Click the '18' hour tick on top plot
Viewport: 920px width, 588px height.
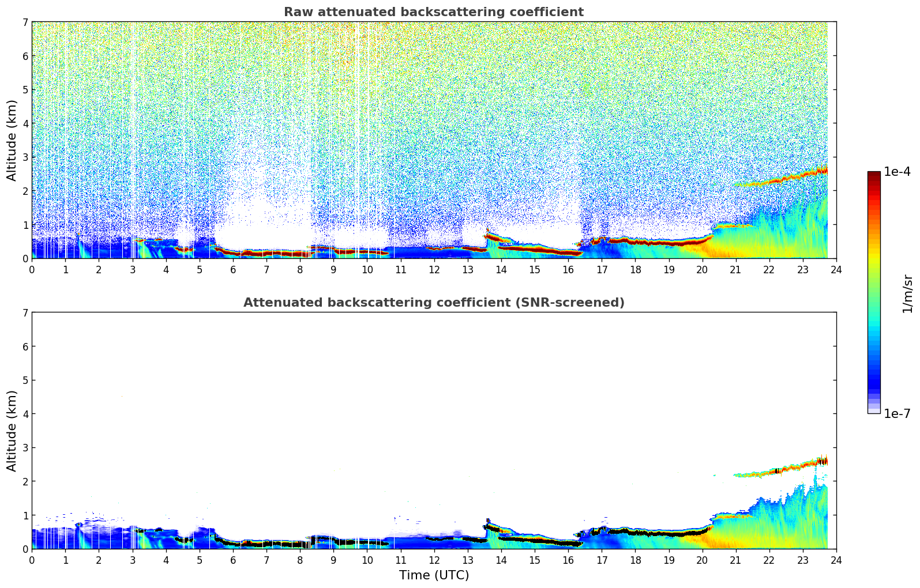click(635, 269)
